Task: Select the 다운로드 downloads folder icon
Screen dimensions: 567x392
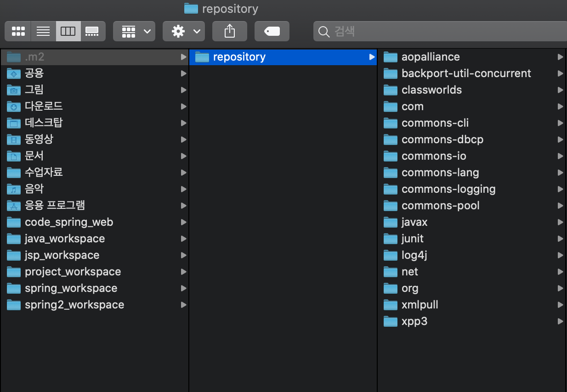Action: [x=14, y=106]
